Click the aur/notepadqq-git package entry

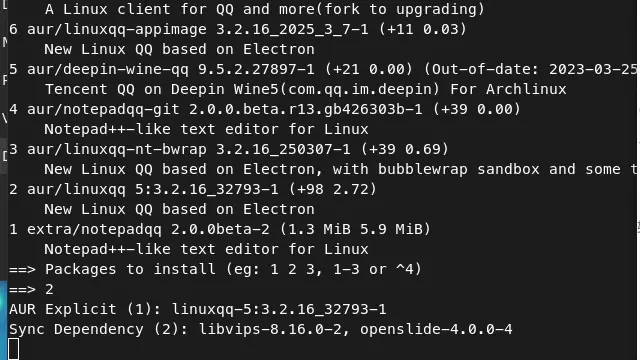click(265, 109)
